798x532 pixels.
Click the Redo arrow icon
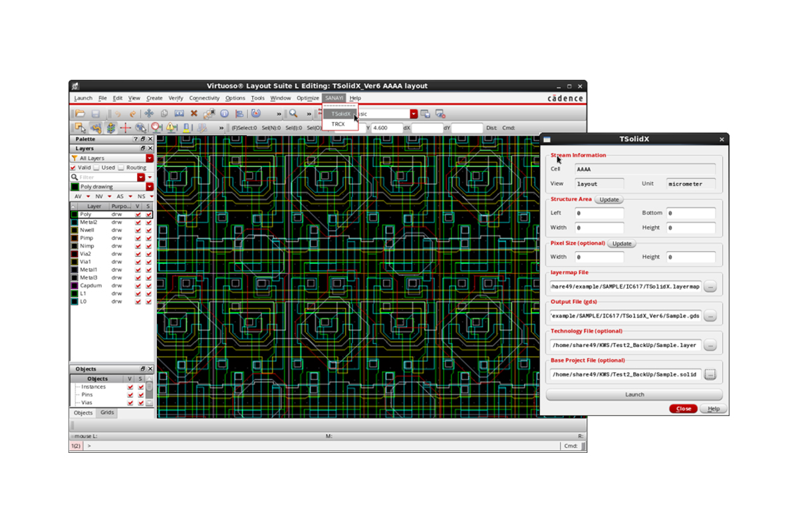point(132,114)
